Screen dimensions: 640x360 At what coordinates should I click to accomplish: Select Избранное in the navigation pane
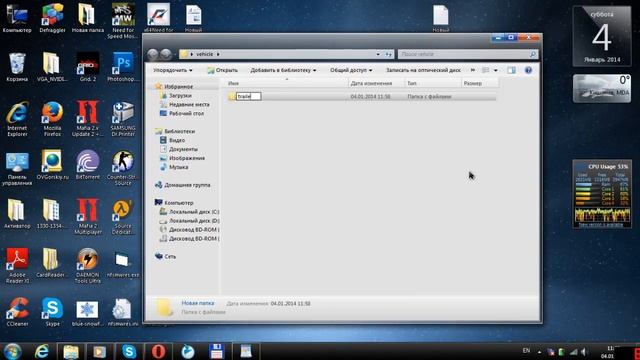click(178, 87)
